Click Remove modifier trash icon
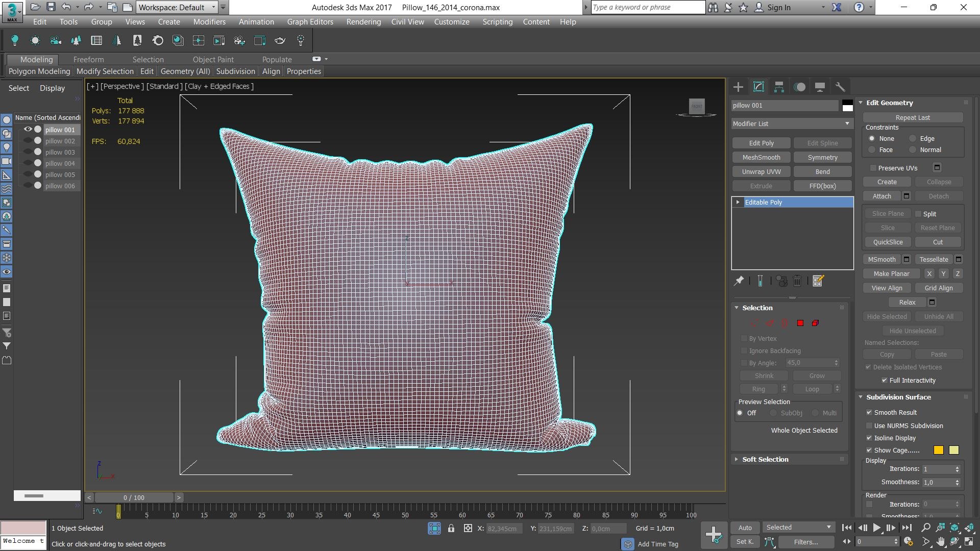Viewport: 980px width, 551px height. click(797, 281)
